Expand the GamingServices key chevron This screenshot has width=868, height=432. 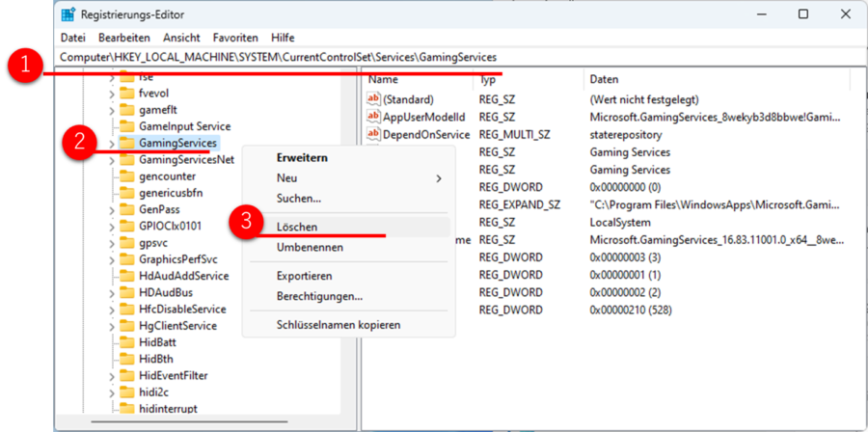[x=112, y=144]
